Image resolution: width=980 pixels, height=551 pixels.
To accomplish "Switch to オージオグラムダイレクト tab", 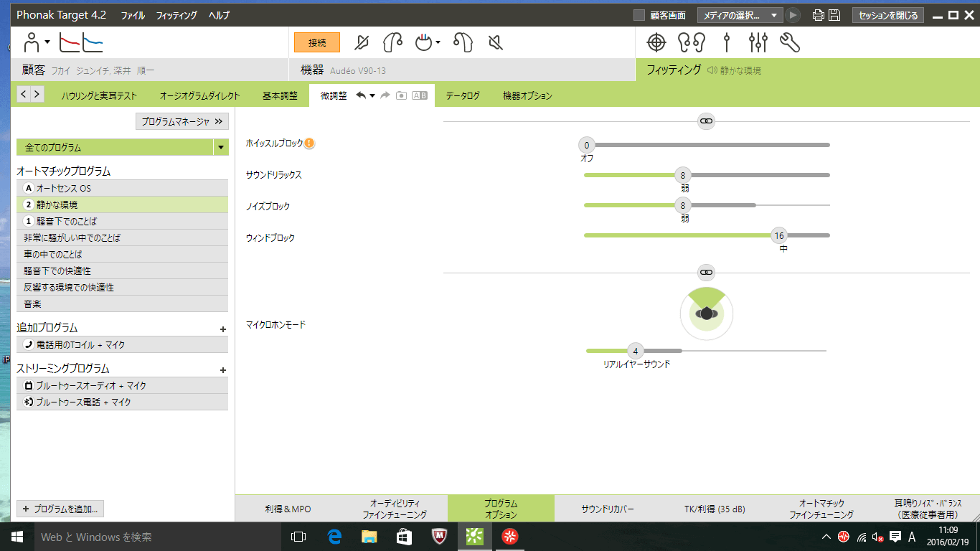I will 199,95.
